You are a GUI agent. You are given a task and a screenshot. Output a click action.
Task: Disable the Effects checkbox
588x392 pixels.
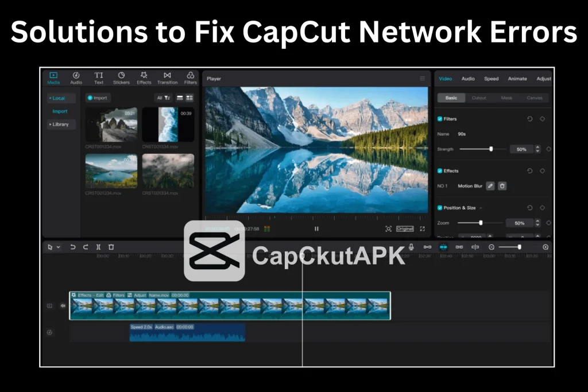440,171
